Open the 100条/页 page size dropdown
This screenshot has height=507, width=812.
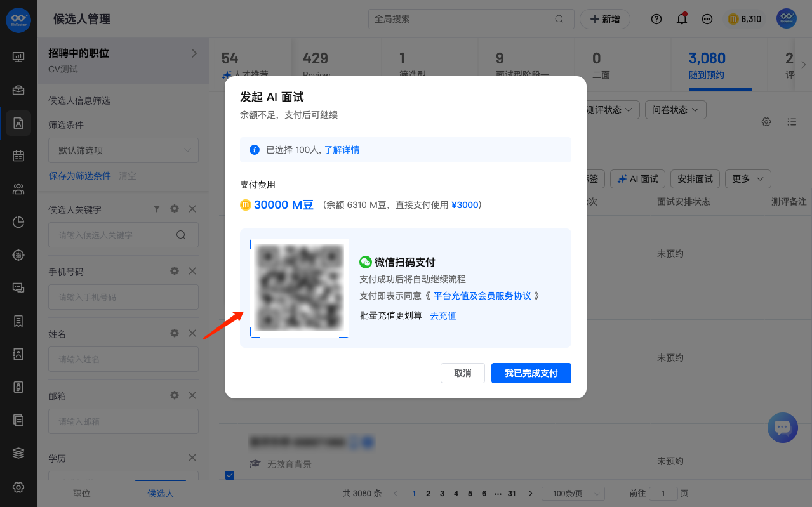click(x=573, y=494)
